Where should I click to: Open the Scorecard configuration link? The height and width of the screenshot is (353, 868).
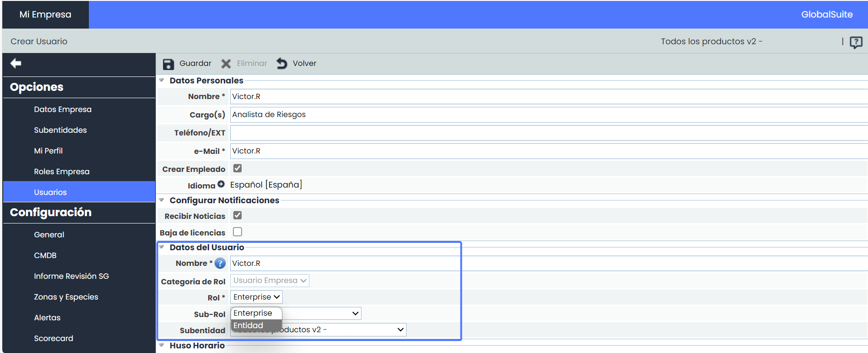point(53,338)
